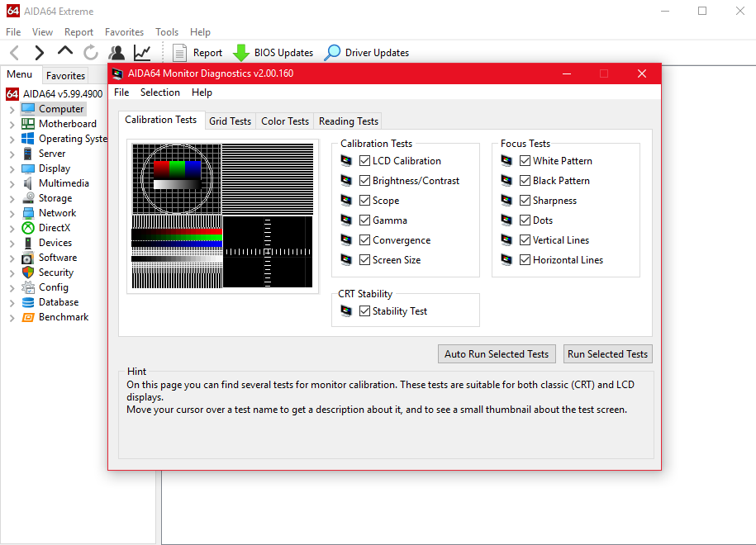Click the Run Selected Tests button
This screenshot has width=756, height=545.
(x=607, y=354)
